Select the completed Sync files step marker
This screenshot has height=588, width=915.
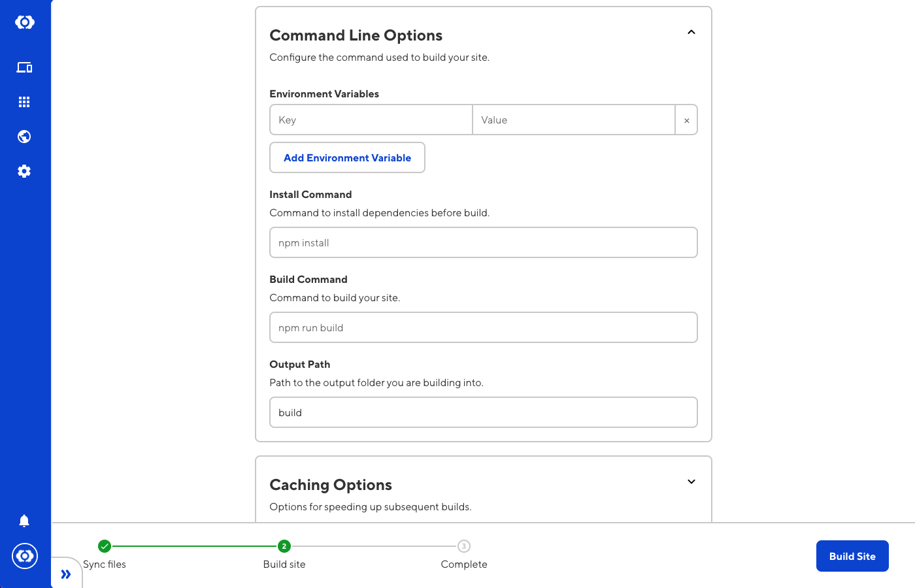[105, 546]
